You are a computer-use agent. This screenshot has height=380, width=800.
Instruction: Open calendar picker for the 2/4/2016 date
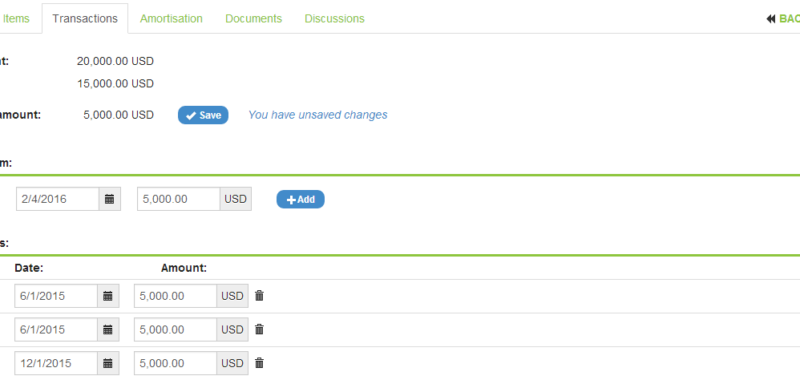(110, 199)
